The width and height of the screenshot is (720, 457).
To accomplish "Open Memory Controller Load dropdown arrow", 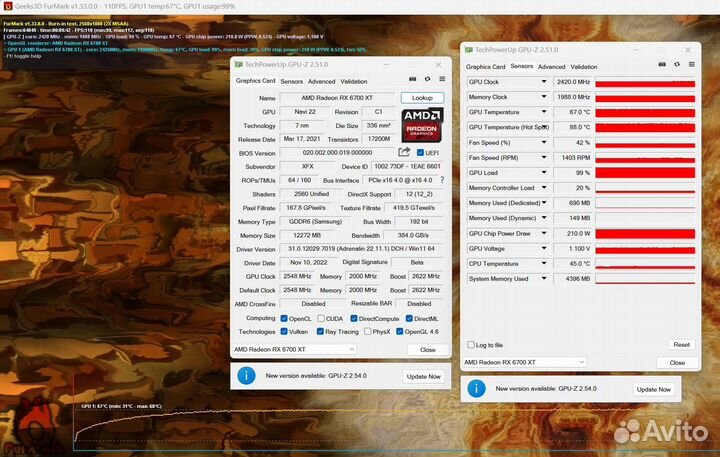I will (544, 188).
